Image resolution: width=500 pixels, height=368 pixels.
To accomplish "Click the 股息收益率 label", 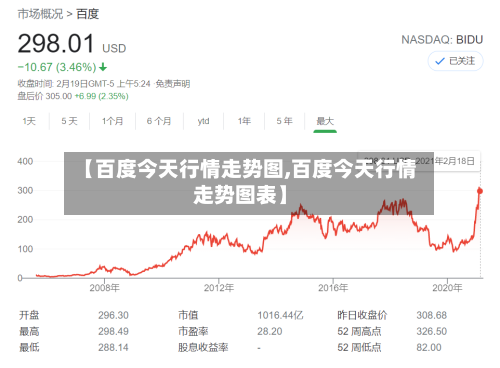I will pyautogui.click(x=203, y=347).
